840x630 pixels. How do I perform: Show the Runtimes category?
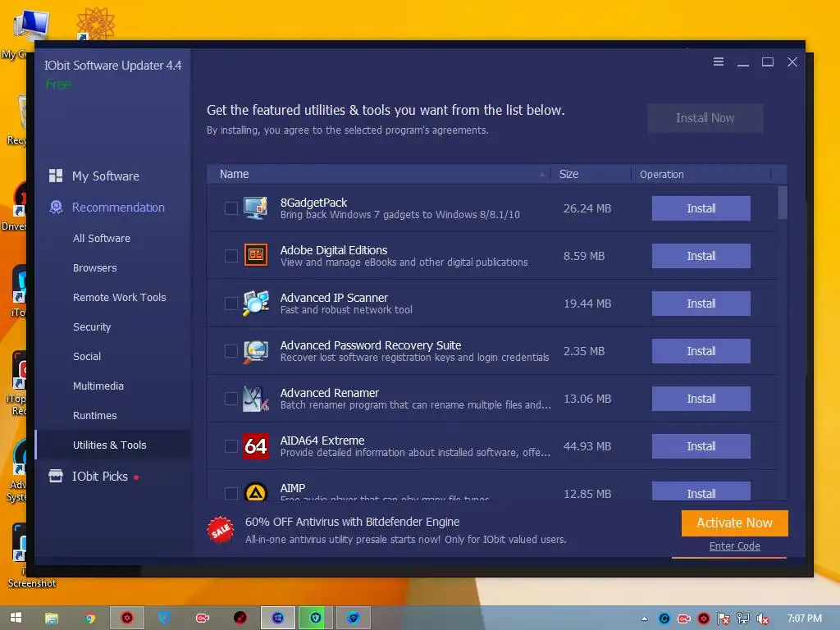coord(95,415)
